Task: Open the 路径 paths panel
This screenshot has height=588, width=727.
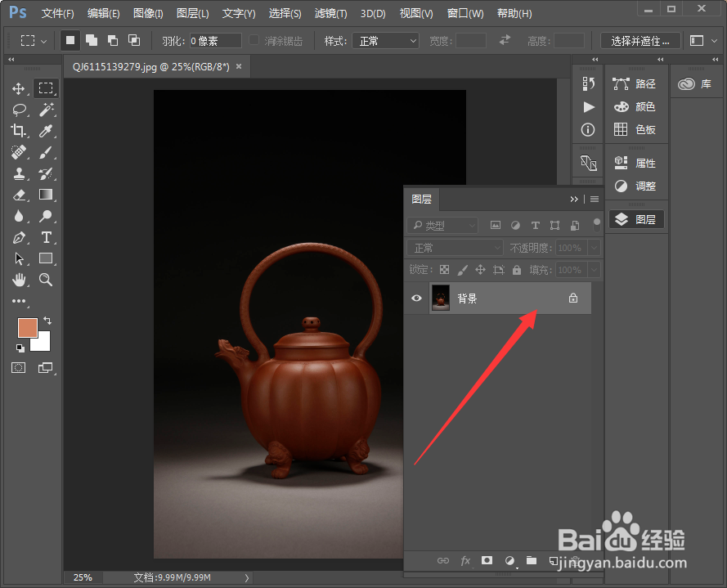Action: tap(635, 84)
